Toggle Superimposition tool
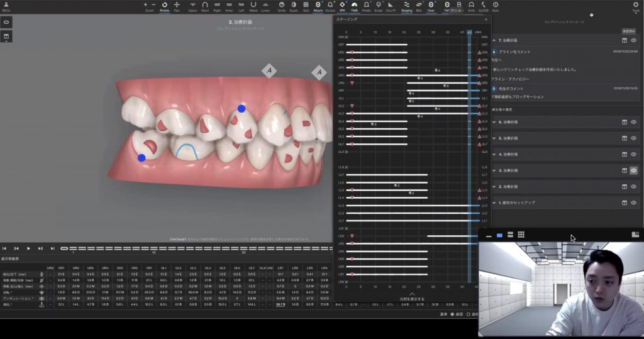 294,6
